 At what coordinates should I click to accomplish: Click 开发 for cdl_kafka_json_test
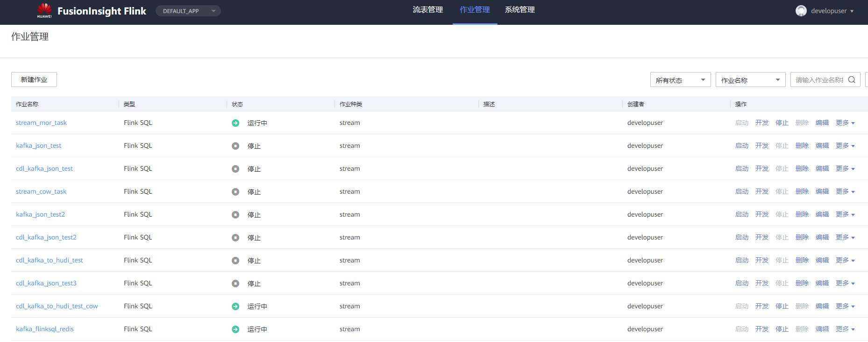762,168
